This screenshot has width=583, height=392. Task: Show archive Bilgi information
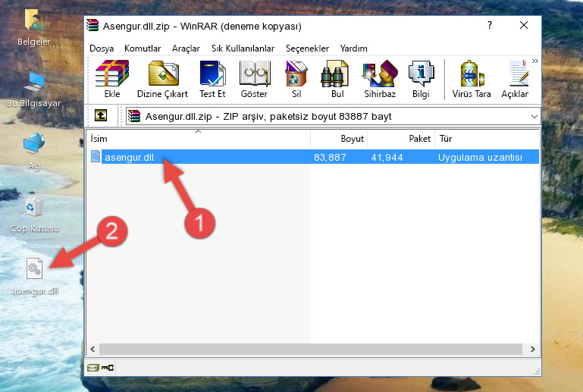pyautogui.click(x=421, y=79)
